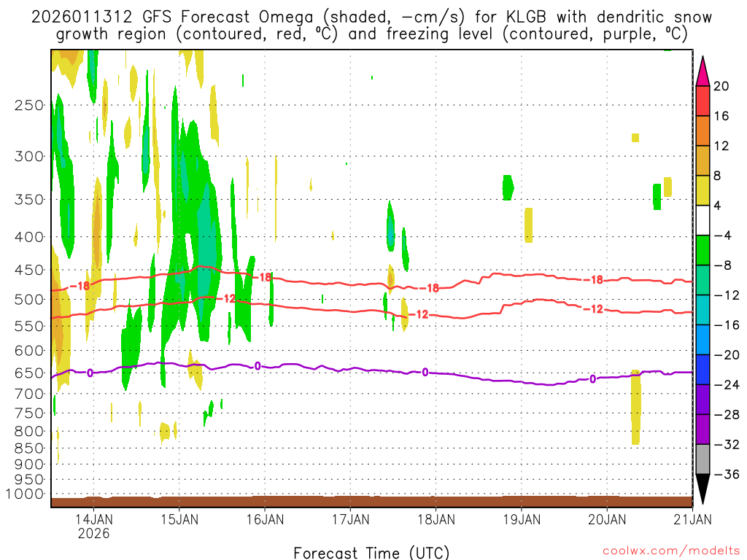747x560 pixels.
Task: Click the black downward arrow below the colorbar
Action: (x=703, y=489)
